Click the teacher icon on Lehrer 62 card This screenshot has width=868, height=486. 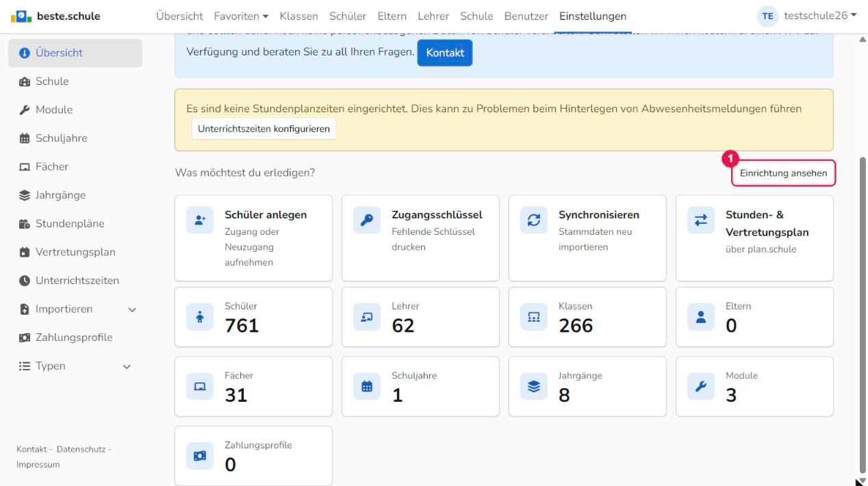[x=366, y=318]
